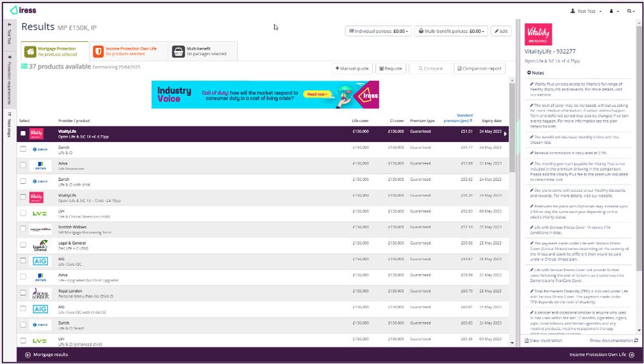Screen dimensions: 644x364
Task: Switch to the Multi-benefit tab
Action: point(203,52)
